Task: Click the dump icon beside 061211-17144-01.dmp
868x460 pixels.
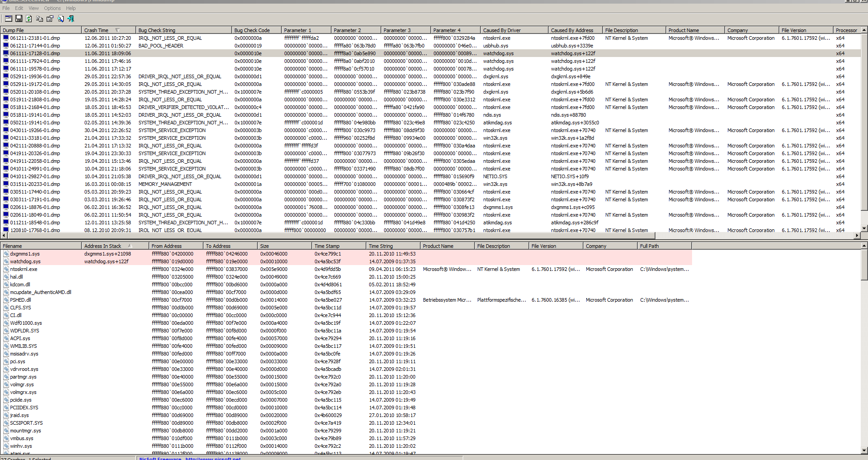Action: (6, 46)
